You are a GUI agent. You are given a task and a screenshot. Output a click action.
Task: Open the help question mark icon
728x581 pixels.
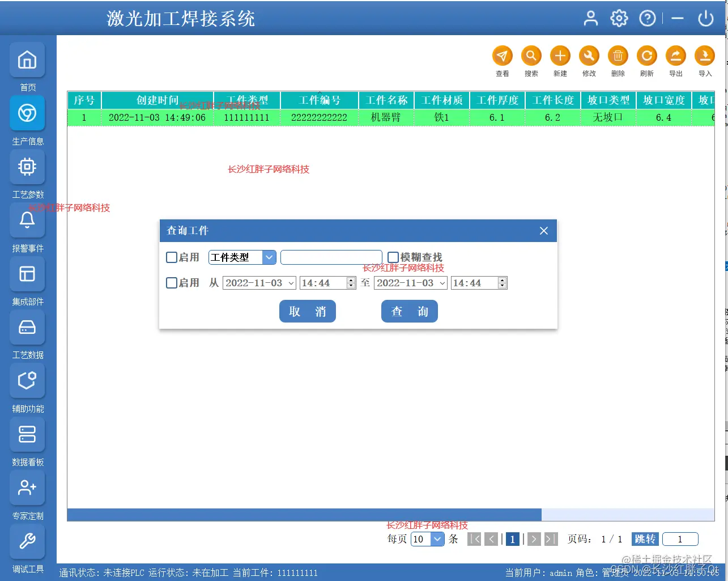point(648,18)
